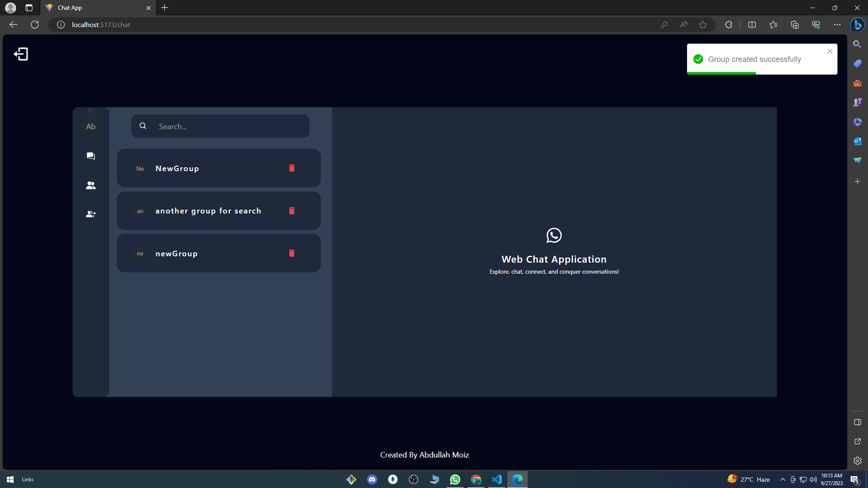This screenshot has width=868, height=488.
Task: Launch Visual Studio Code from the taskbar
Action: tap(497, 479)
